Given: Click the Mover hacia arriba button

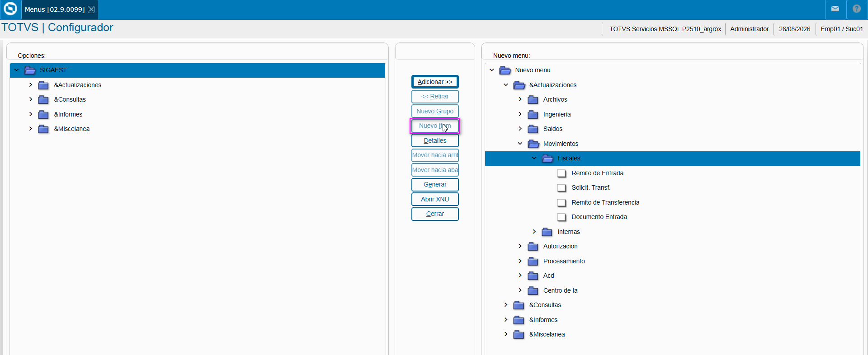Looking at the screenshot, I should tap(435, 155).
